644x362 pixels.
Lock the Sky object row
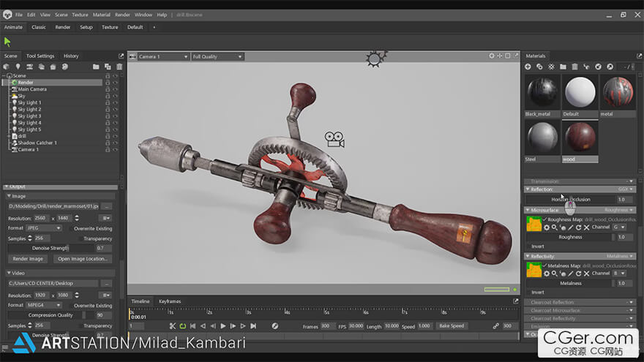pos(108,96)
